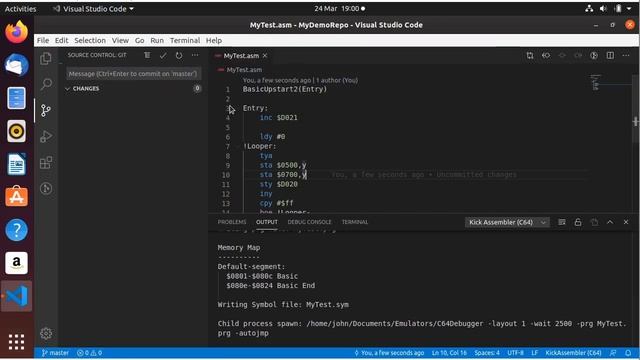The height and width of the screenshot is (360, 640).
Task: Open the Selection menu
Action: click(90, 40)
